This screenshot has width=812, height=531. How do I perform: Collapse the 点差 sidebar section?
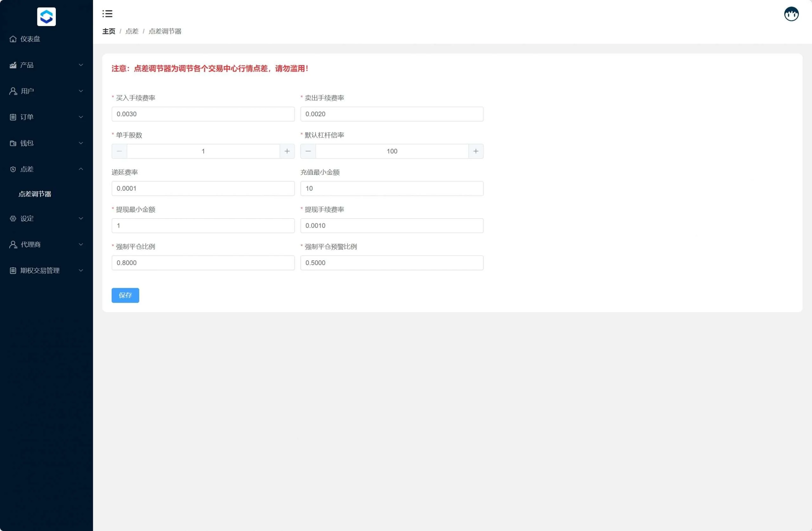coord(46,169)
